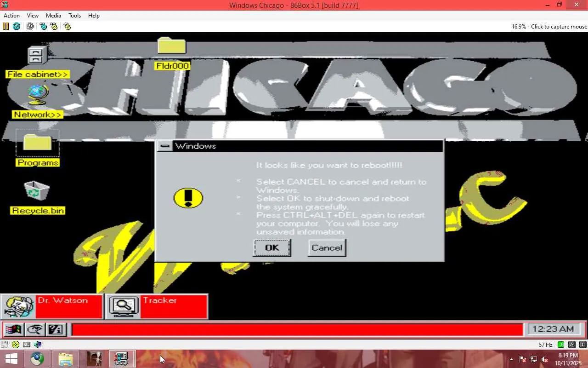Image resolution: width=588 pixels, height=368 pixels.
Task: Click the Dr. Watson tray item
Action: click(x=52, y=306)
